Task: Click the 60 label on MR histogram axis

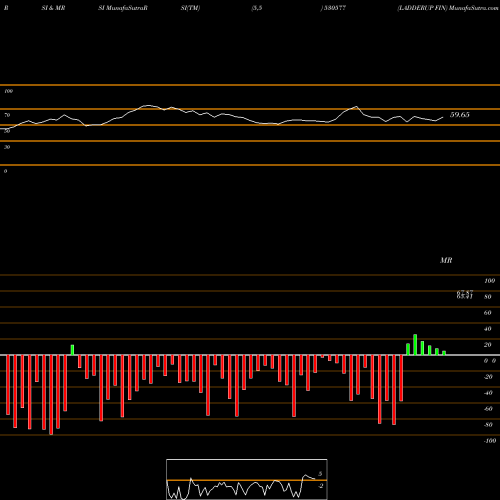Action: tap(488, 313)
